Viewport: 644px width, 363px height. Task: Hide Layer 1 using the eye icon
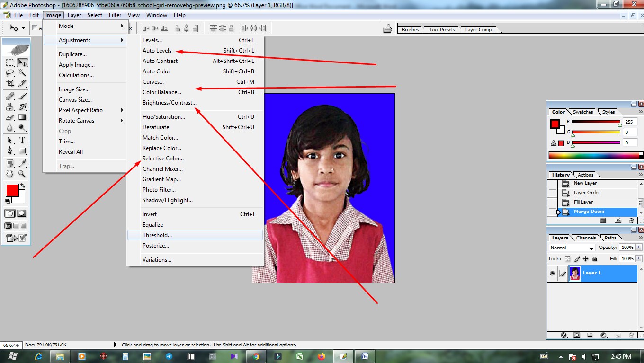tap(552, 274)
